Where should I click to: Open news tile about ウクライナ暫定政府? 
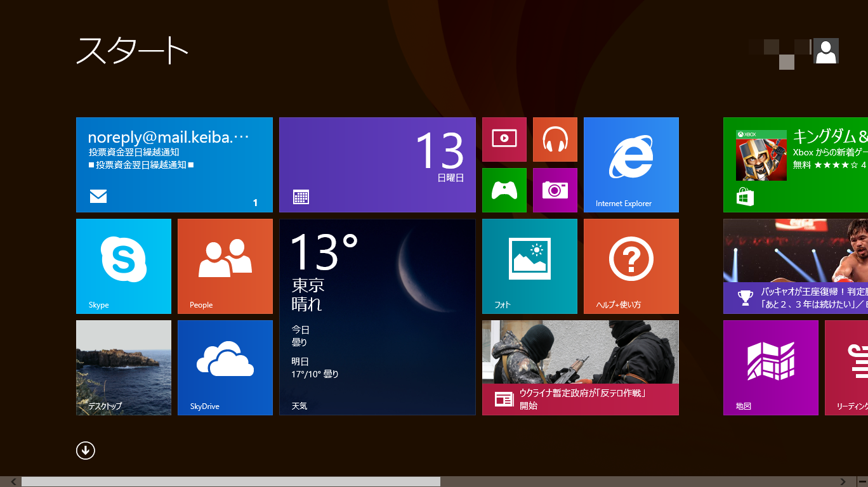581,368
